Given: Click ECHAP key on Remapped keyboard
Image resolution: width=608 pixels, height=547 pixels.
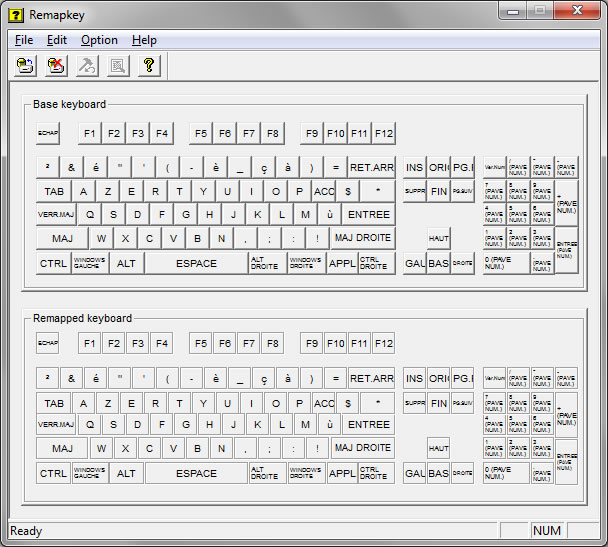Looking at the screenshot, I should click(x=48, y=343).
